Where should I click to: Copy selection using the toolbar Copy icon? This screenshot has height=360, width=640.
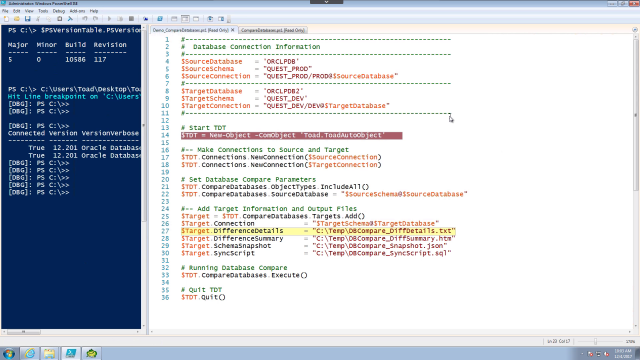click(49, 19)
